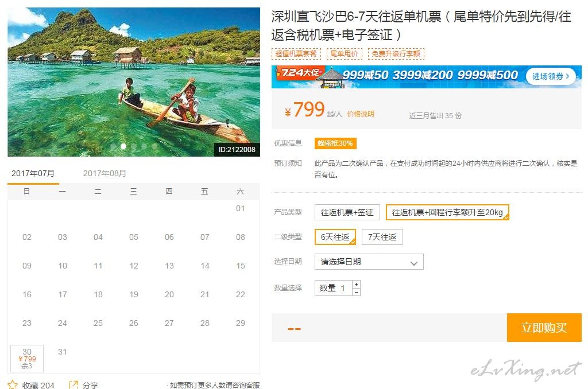
Task: Click the star icon next to 收藏 204
Action: [x=13, y=385]
